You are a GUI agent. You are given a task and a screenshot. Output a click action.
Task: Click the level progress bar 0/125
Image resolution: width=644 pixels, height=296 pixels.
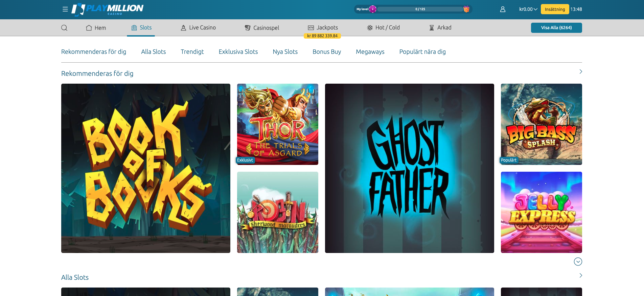pyautogui.click(x=420, y=9)
